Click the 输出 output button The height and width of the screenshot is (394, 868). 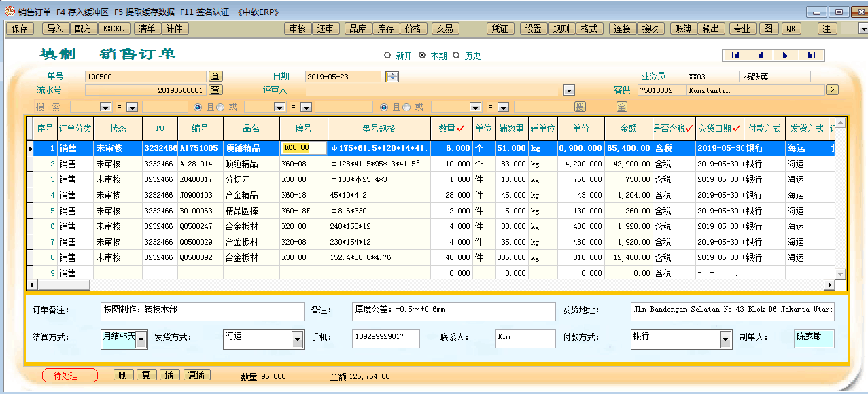pyautogui.click(x=710, y=29)
